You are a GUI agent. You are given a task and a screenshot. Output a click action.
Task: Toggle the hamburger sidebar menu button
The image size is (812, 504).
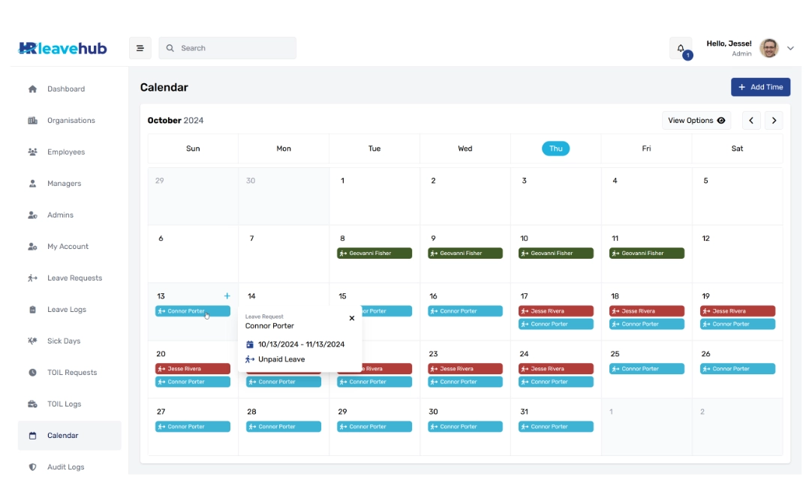tap(140, 48)
